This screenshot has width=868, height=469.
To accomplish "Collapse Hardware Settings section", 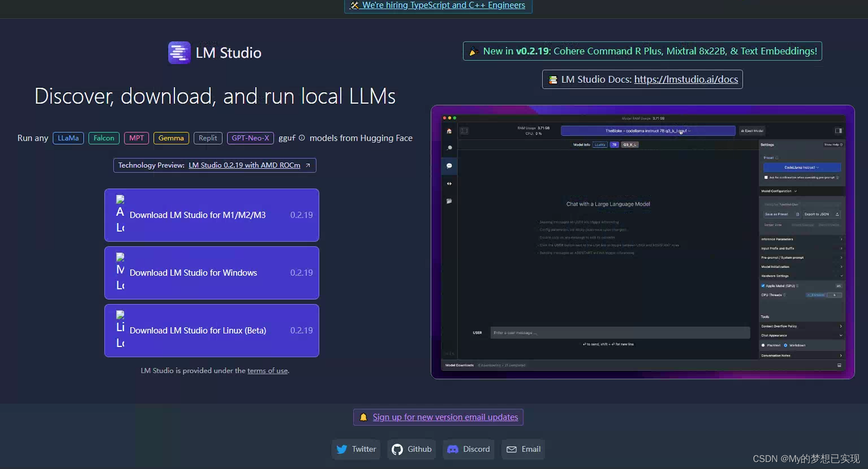I will pyautogui.click(x=802, y=276).
